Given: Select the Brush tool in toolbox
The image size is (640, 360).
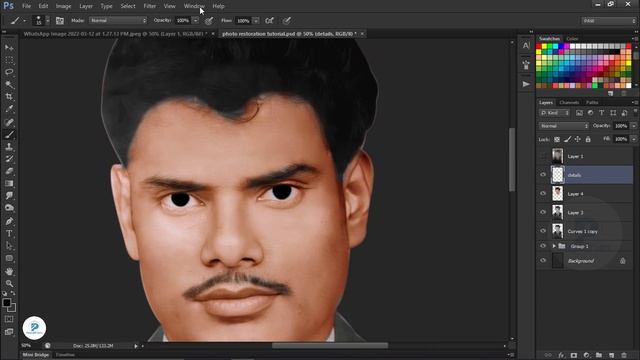Looking at the screenshot, I should (x=9, y=134).
